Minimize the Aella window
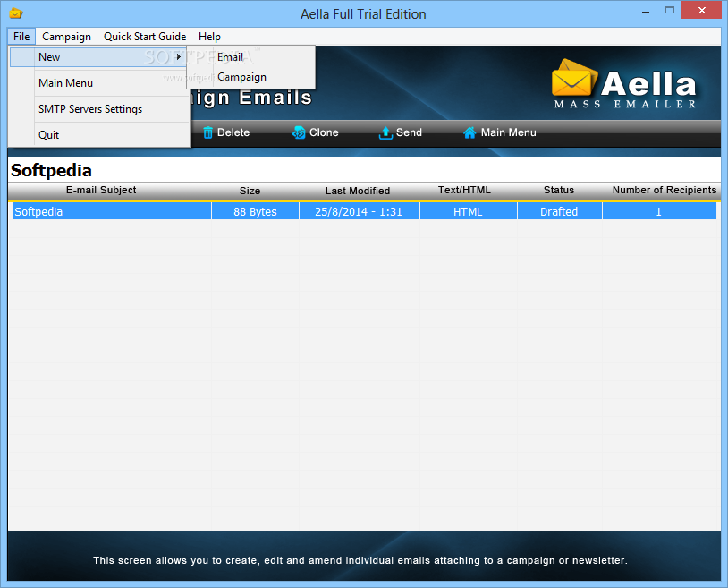The width and height of the screenshot is (728, 588). [x=646, y=11]
